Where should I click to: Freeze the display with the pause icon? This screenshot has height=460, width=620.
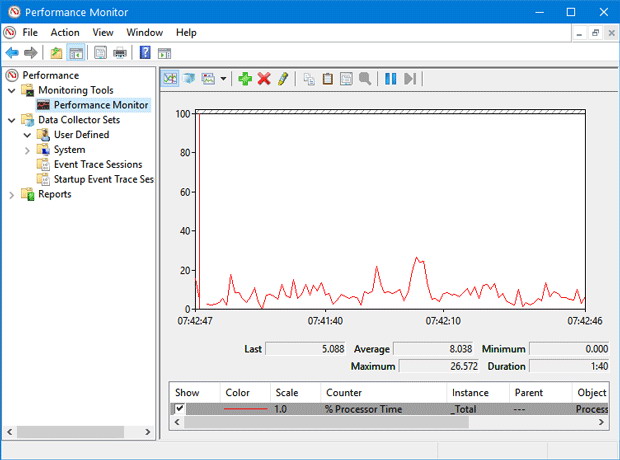391,79
